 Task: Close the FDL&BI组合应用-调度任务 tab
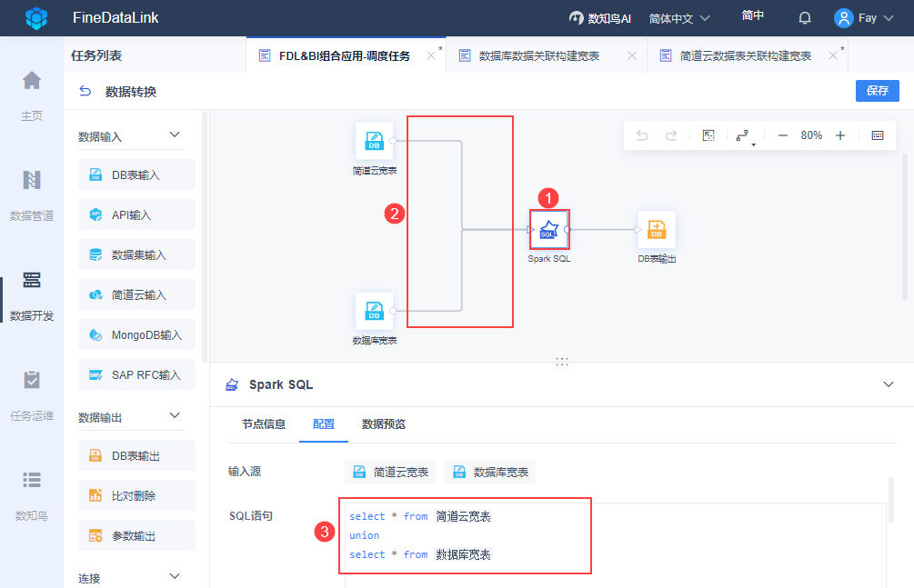pos(431,56)
